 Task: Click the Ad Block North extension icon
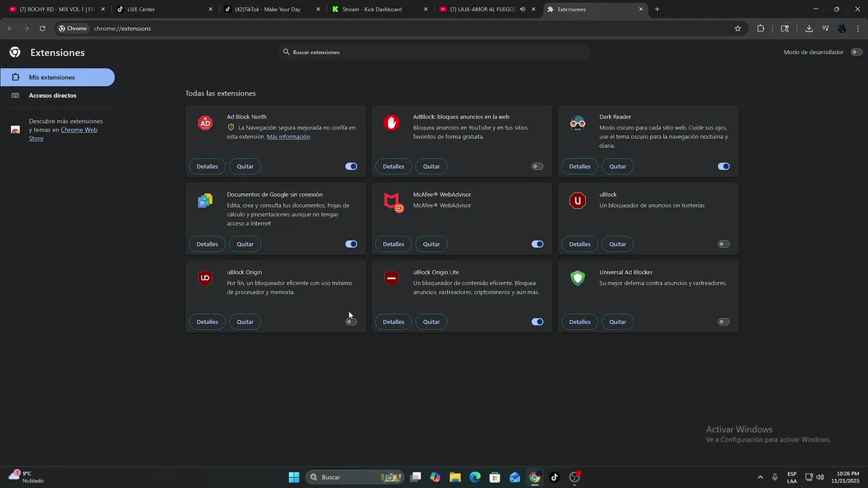click(x=205, y=123)
